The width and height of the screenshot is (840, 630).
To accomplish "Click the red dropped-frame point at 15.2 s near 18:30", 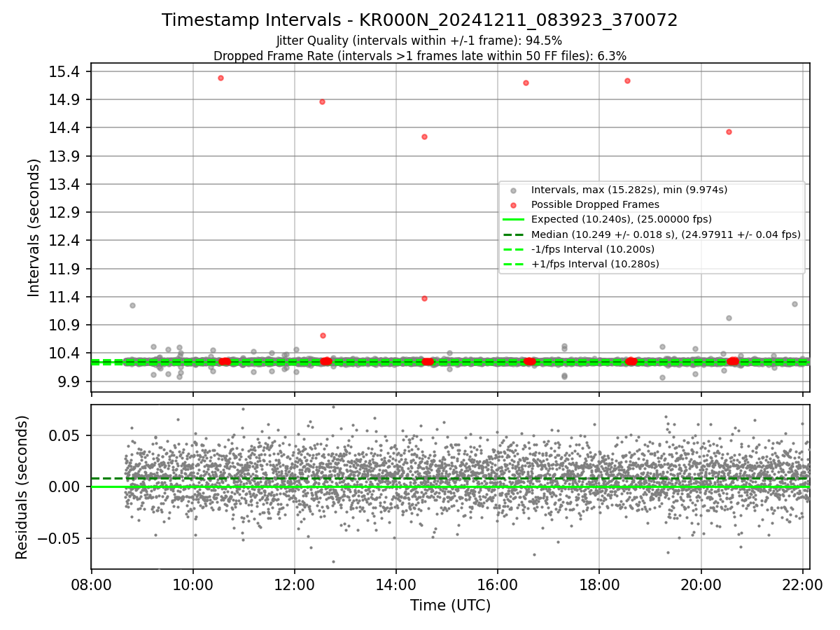I will 627,80.
